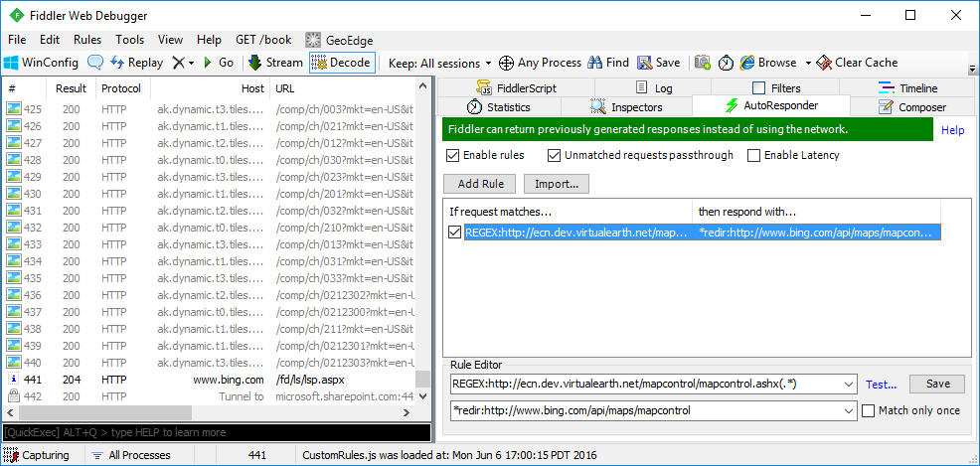The height and width of the screenshot is (466, 980).
Task: Select session 441 info row
Action: [x=210, y=380]
